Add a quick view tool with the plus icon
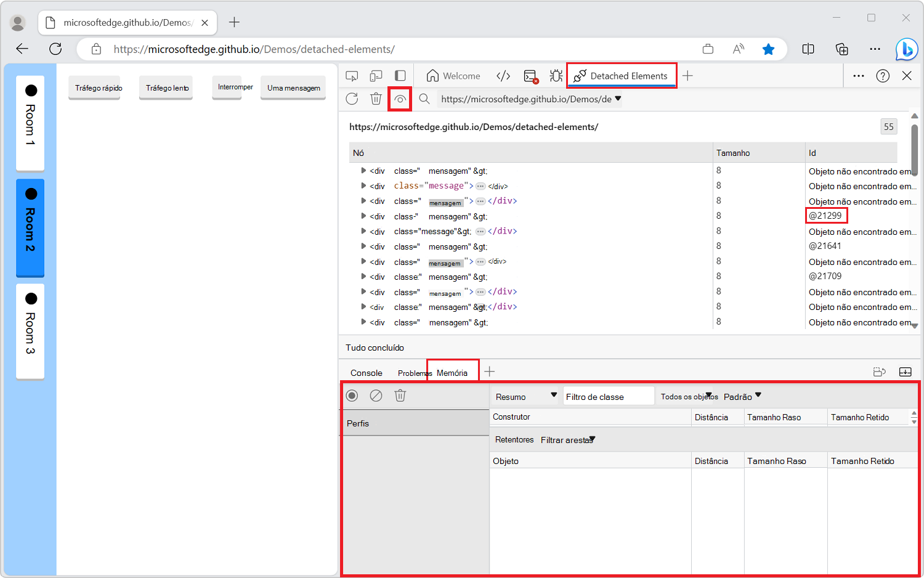Image resolution: width=924 pixels, height=578 pixels. 490,372
